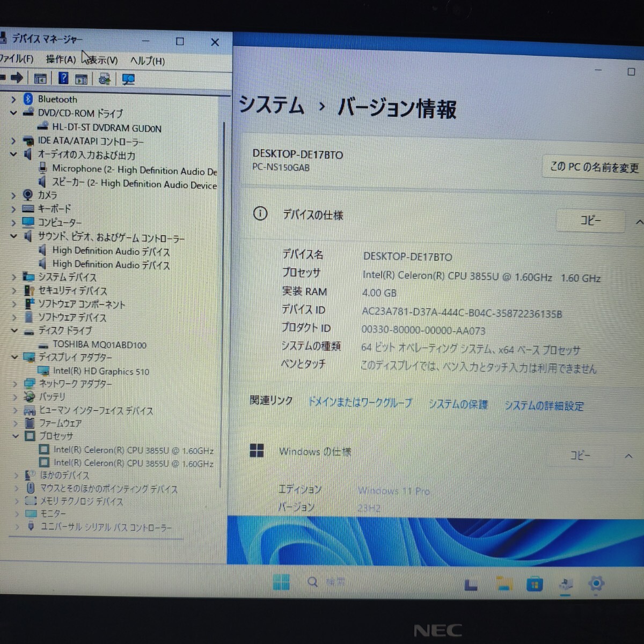Click the Device Manager vertical scrollbar

(x=223, y=306)
